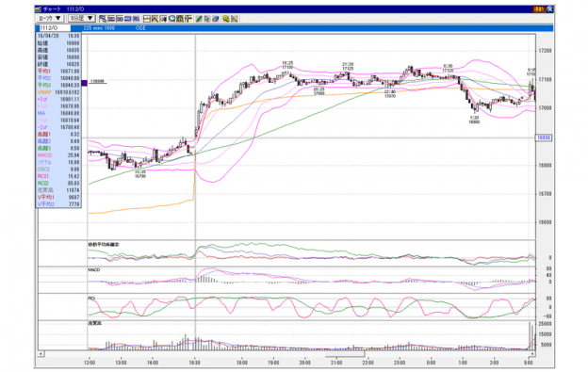This screenshot has height=372, width=588.
Task: Click the purple marker beside 135895 line
Action: coord(85,83)
